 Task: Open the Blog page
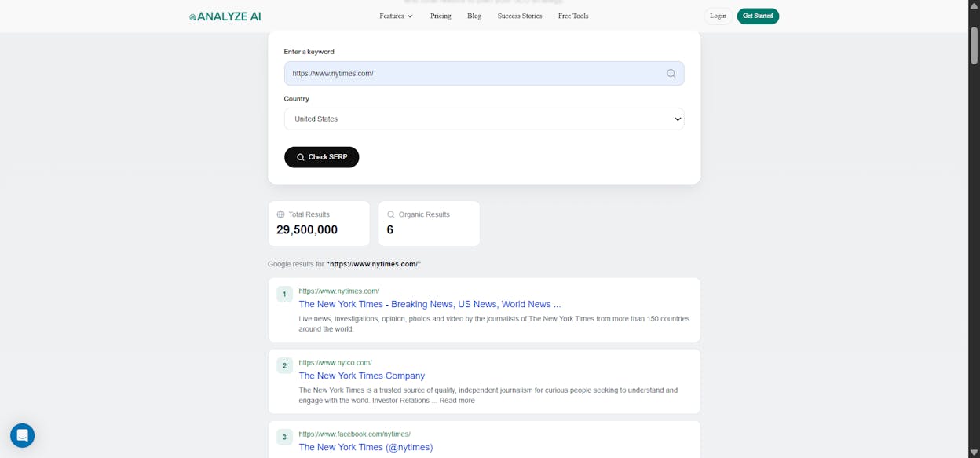tap(474, 16)
